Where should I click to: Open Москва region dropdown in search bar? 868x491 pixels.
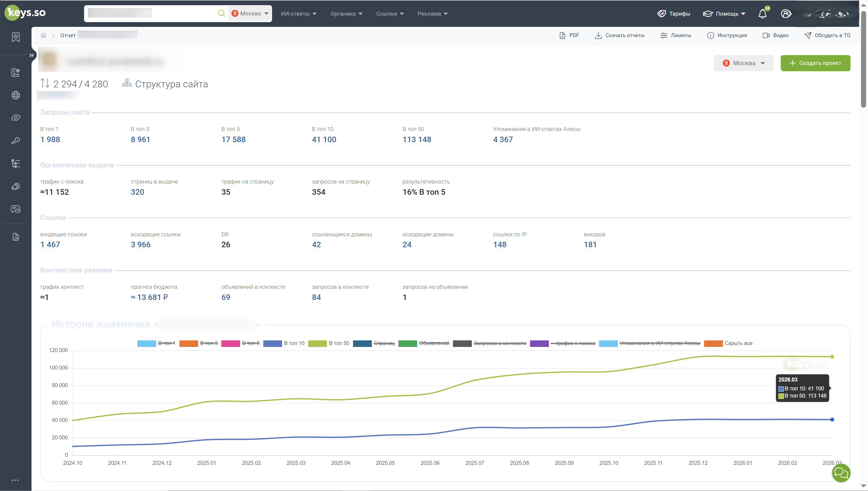(250, 14)
